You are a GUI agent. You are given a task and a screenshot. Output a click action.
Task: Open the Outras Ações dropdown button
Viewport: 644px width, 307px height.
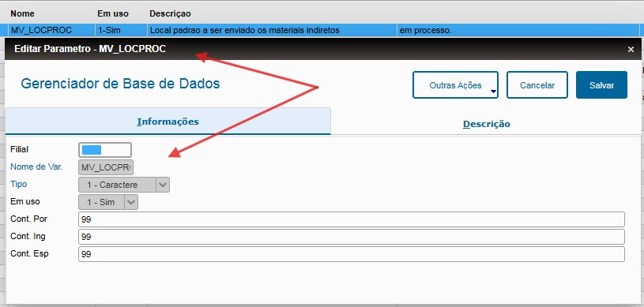pos(455,85)
